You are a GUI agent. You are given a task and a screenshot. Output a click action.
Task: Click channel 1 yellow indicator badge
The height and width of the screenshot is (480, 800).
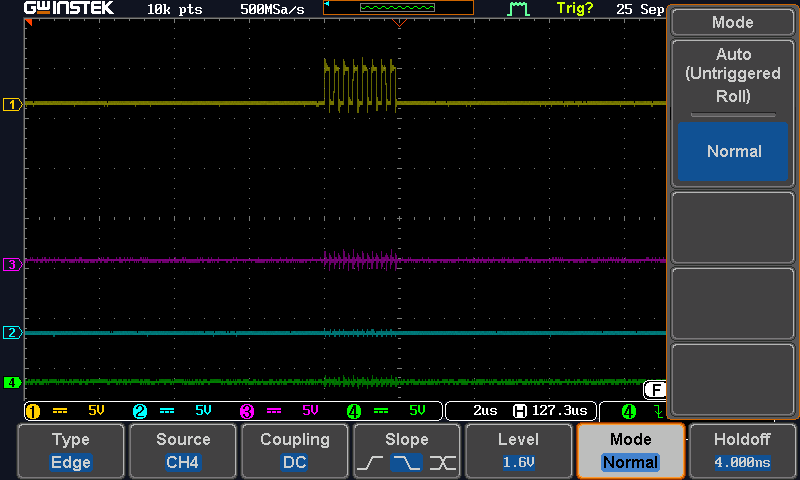coord(33,411)
